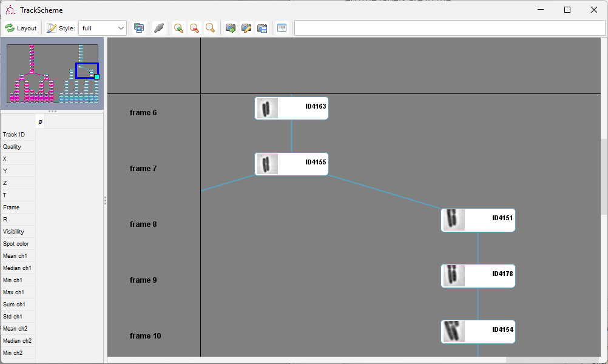Click capture undecorated TrackScheme camera icon
This screenshot has height=364, width=608.
[231, 29]
